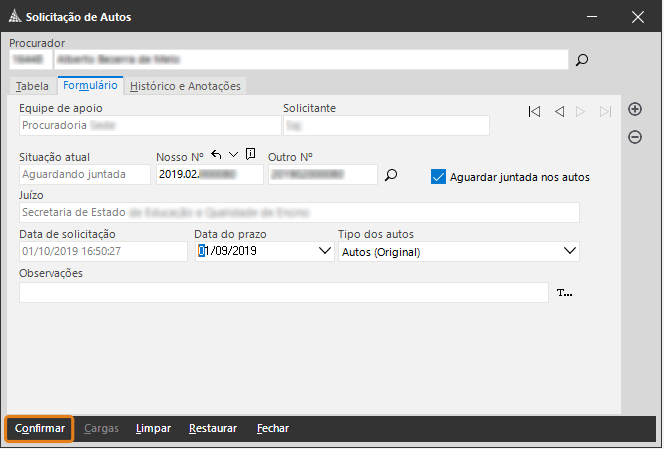664x449 pixels.
Task: Click the Nosso Nº input field
Action: click(x=210, y=175)
